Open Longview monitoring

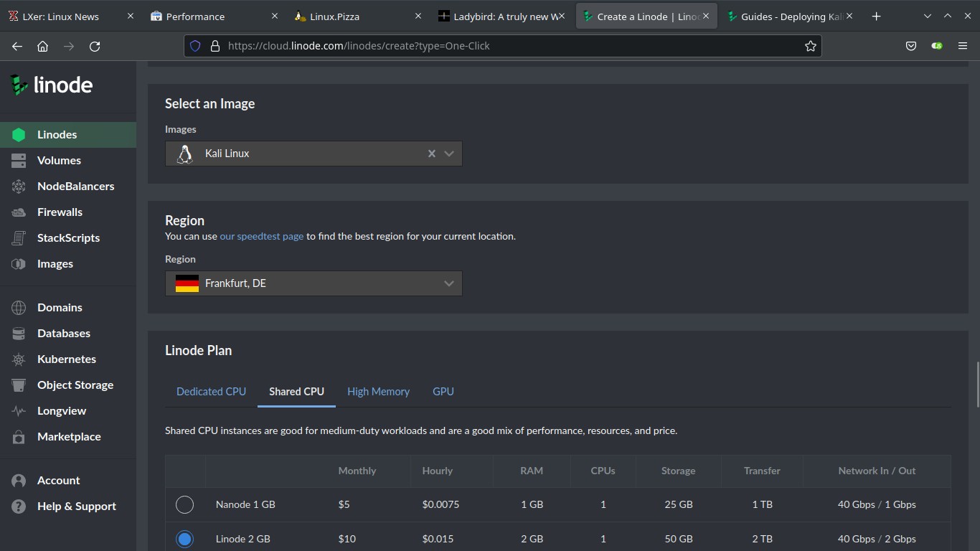coord(68,411)
